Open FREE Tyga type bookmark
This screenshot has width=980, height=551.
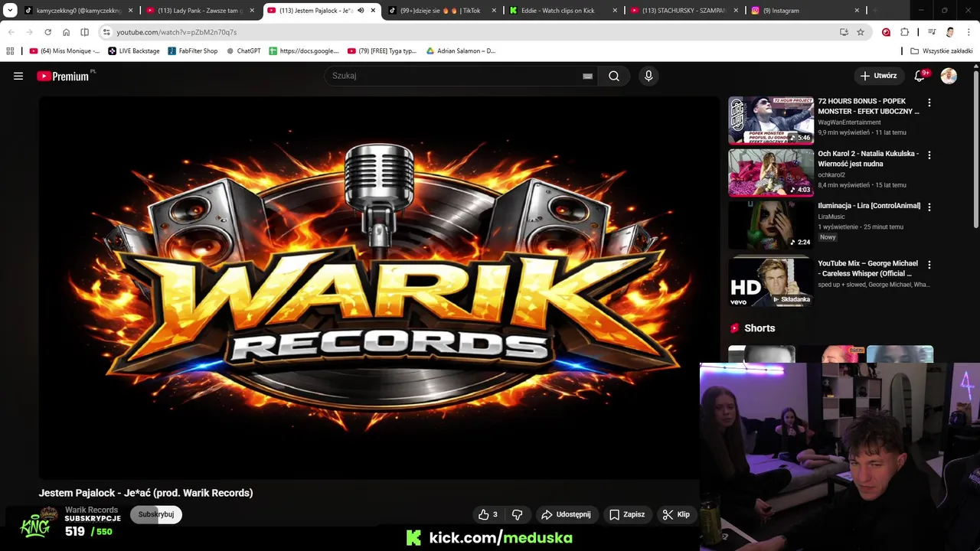[x=382, y=51]
